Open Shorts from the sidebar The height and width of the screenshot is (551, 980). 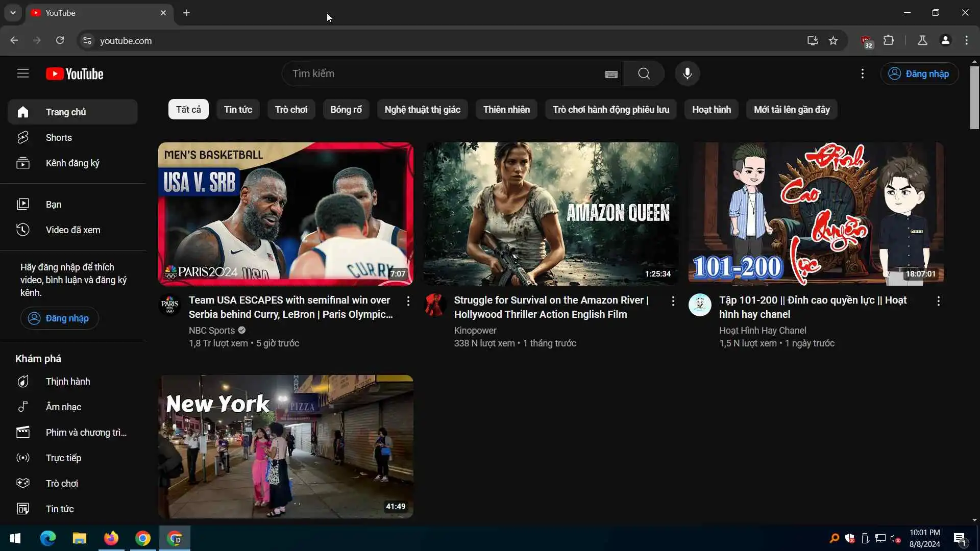[59, 137]
